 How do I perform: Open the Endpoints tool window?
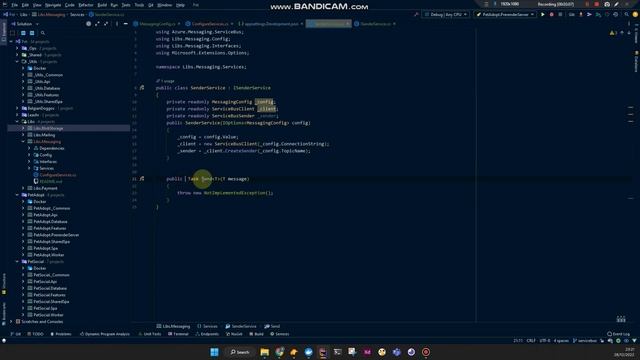[207, 334]
